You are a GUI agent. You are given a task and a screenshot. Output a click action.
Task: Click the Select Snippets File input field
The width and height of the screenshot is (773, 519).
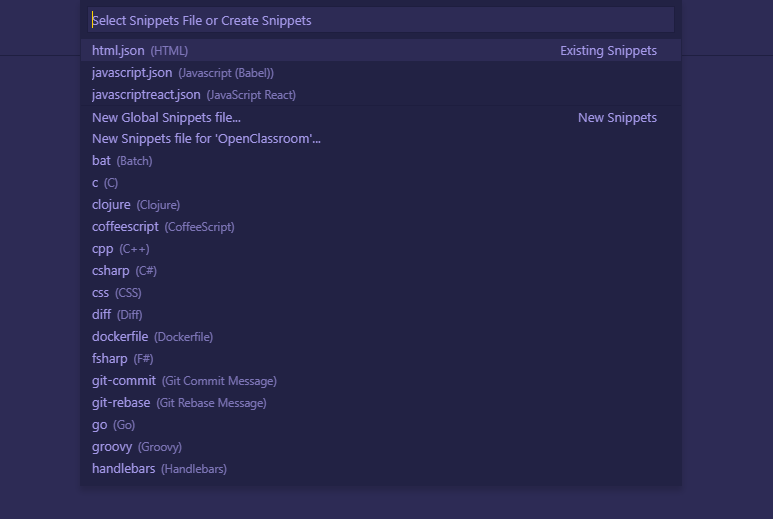[380, 20]
